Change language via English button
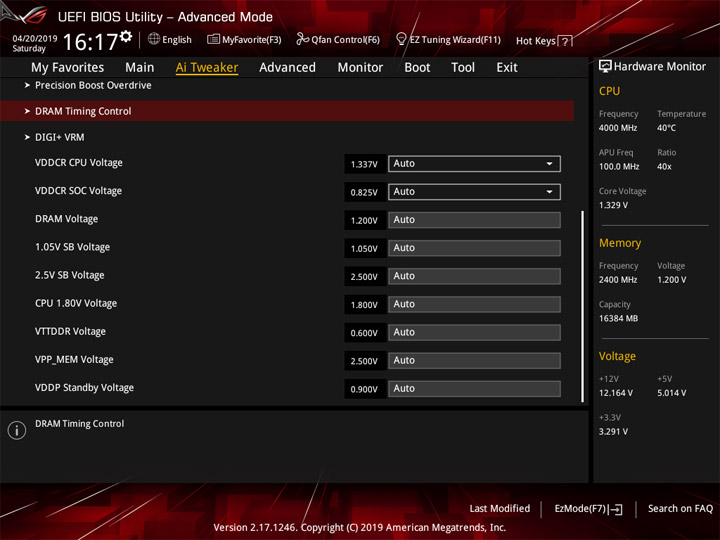 [170, 39]
